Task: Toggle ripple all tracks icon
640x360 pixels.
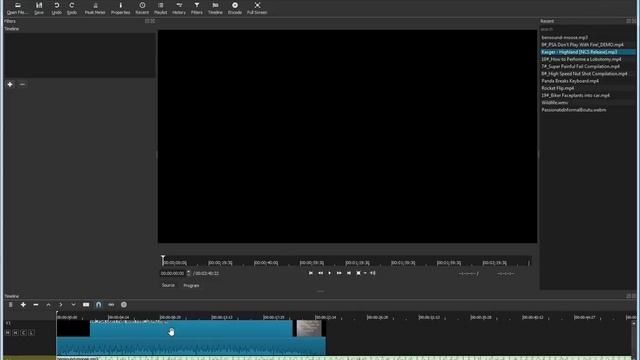Action: coord(124,304)
